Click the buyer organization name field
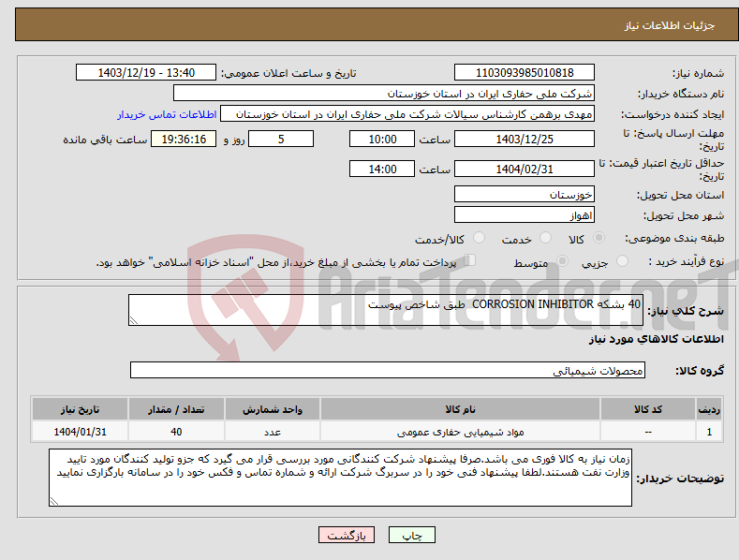 click(384, 94)
